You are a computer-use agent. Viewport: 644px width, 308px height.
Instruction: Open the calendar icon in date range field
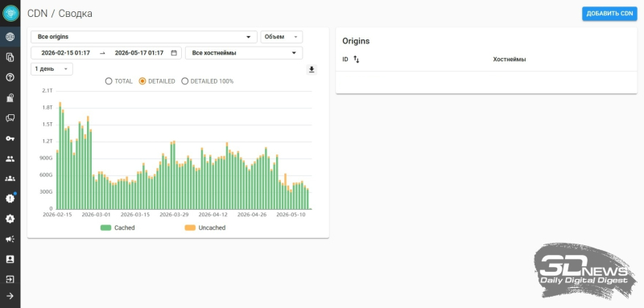click(x=174, y=53)
